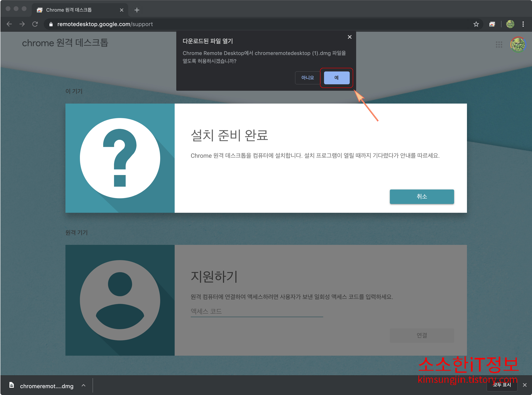Click the 예 button in the dialog
The width and height of the screenshot is (532, 395).
(x=336, y=78)
